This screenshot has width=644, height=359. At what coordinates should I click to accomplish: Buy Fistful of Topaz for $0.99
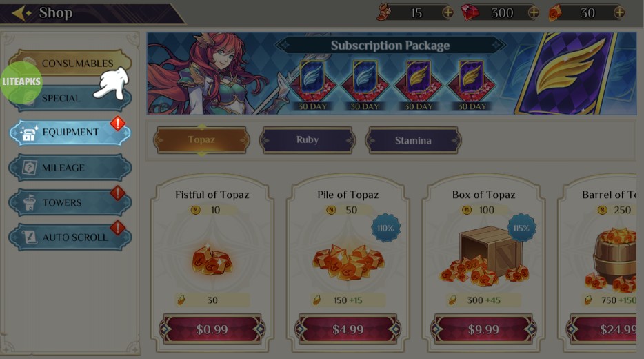point(212,329)
